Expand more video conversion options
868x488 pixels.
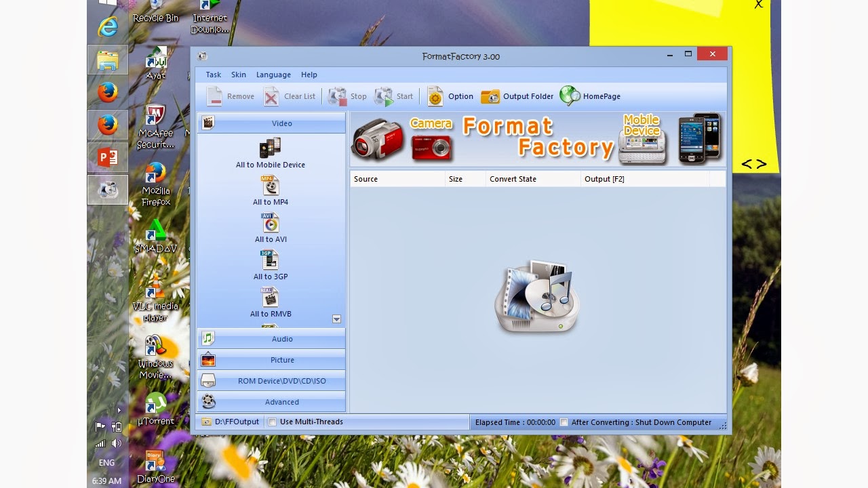pos(336,319)
